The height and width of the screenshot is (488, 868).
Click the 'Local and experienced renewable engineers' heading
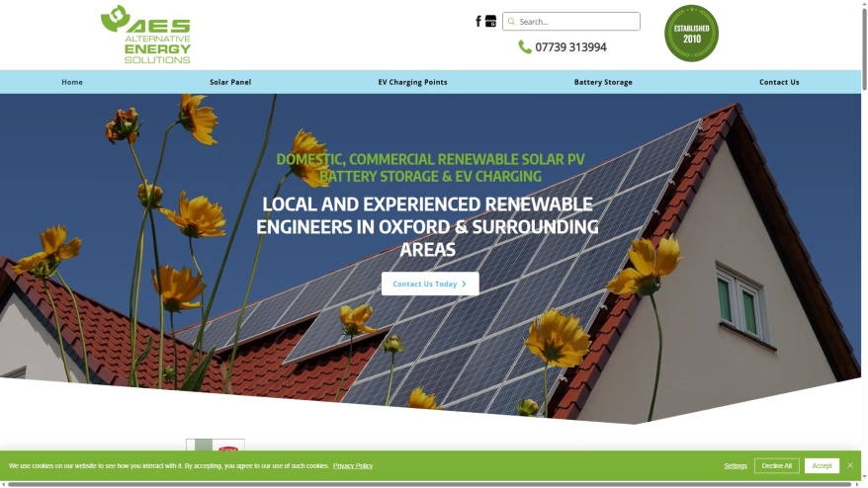(x=427, y=226)
